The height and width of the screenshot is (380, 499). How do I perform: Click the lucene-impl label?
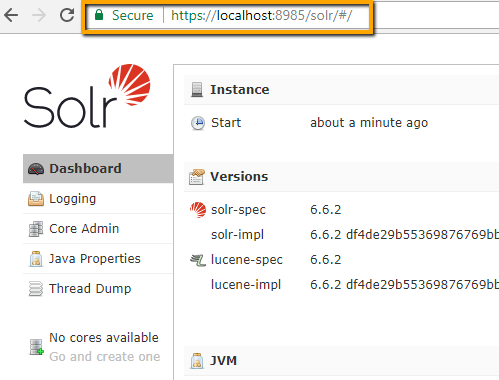pyautogui.click(x=246, y=285)
